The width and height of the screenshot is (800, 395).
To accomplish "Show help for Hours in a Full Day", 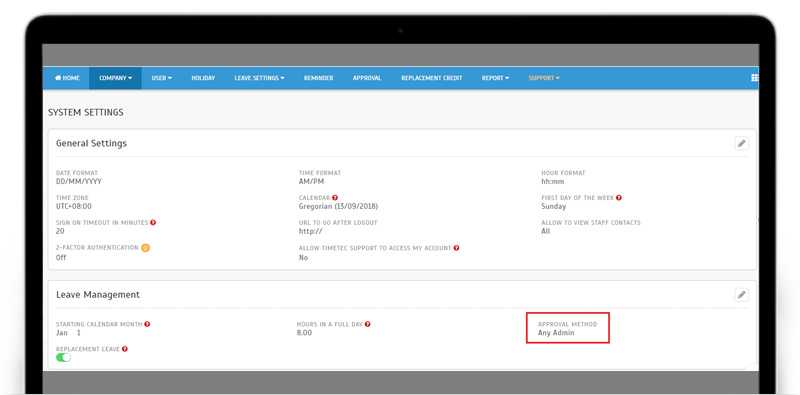I will click(x=367, y=324).
